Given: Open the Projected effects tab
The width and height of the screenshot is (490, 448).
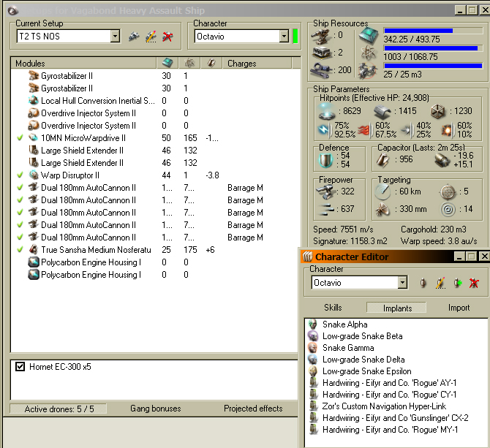Looking at the screenshot, I should [x=253, y=409].
